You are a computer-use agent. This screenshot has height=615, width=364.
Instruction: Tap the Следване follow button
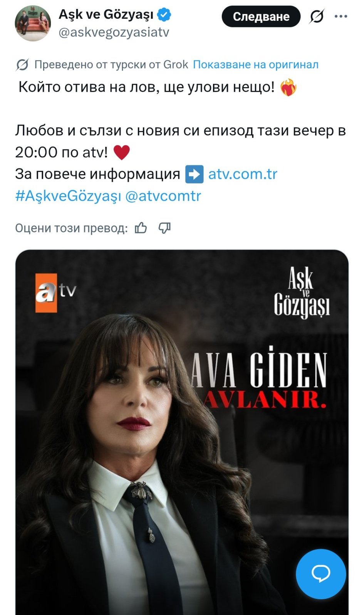(261, 17)
